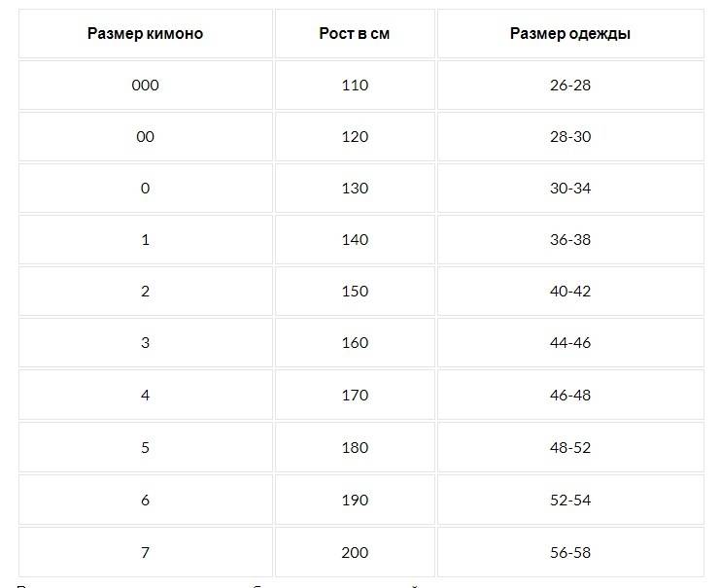Select the kimono size "000" cell
Viewport: 720px width, 588px height.
(146, 85)
